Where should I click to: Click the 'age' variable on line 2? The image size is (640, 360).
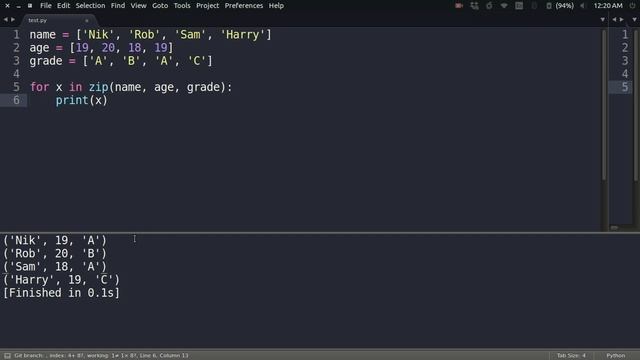tap(39, 48)
